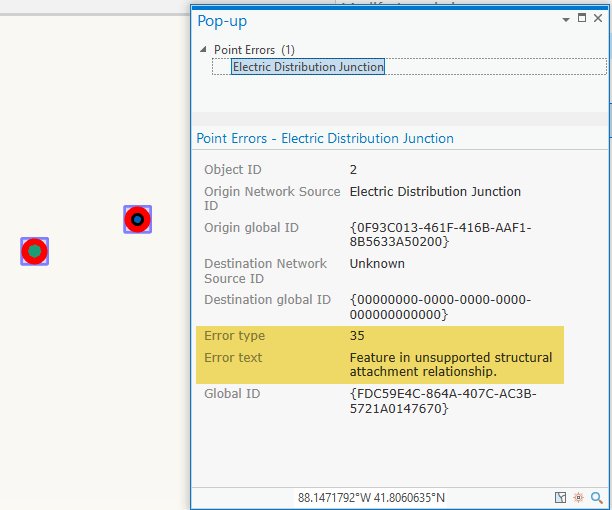Click the red point with green center
612x510 pixels.
[x=35, y=251]
